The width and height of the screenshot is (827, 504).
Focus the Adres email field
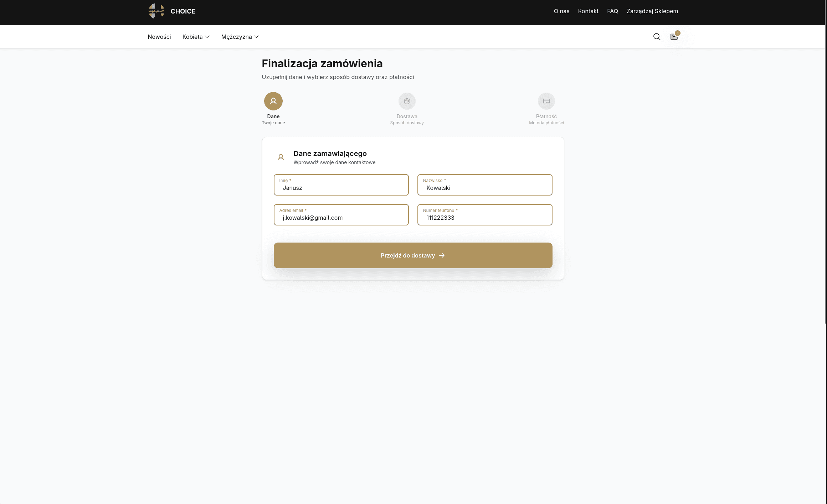click(x=341, y=215)
